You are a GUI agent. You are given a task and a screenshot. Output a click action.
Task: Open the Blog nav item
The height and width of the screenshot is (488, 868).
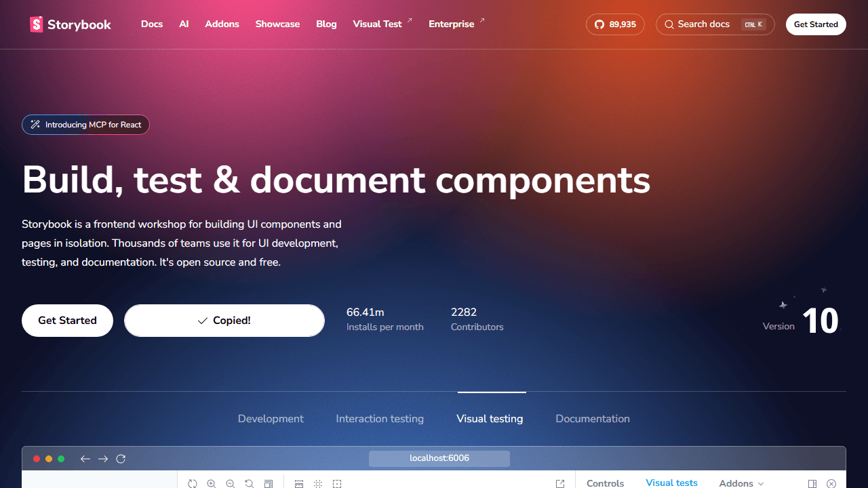(326, 24)
